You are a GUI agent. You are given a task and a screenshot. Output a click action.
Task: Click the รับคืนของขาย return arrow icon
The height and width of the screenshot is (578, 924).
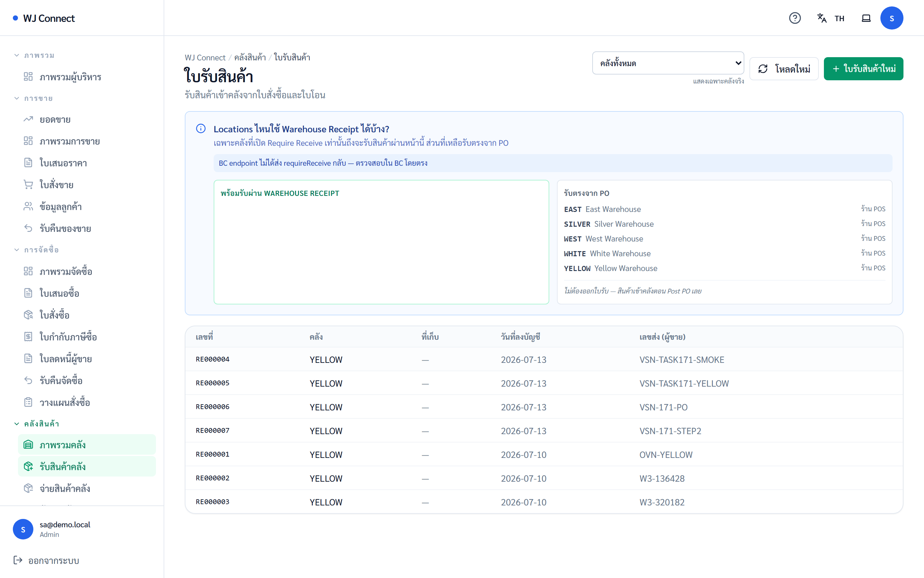click(28, 228)
